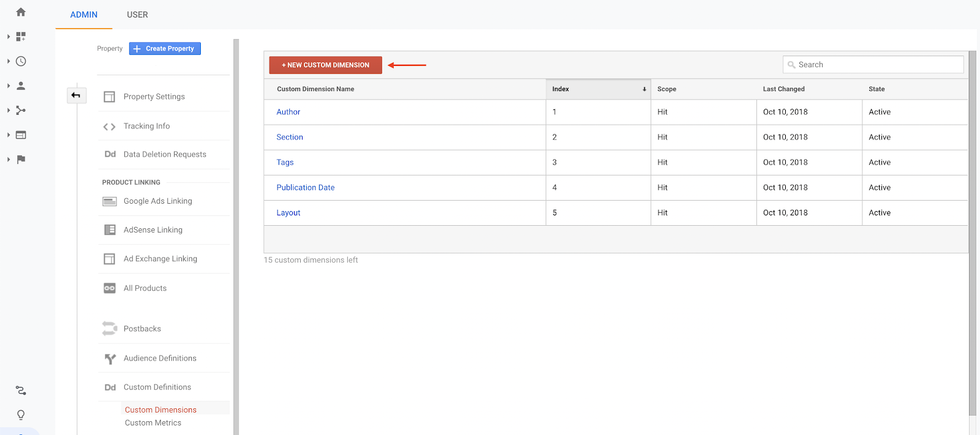
Task: Open the Realtime clock icon
Action: (x=21, y=62)
